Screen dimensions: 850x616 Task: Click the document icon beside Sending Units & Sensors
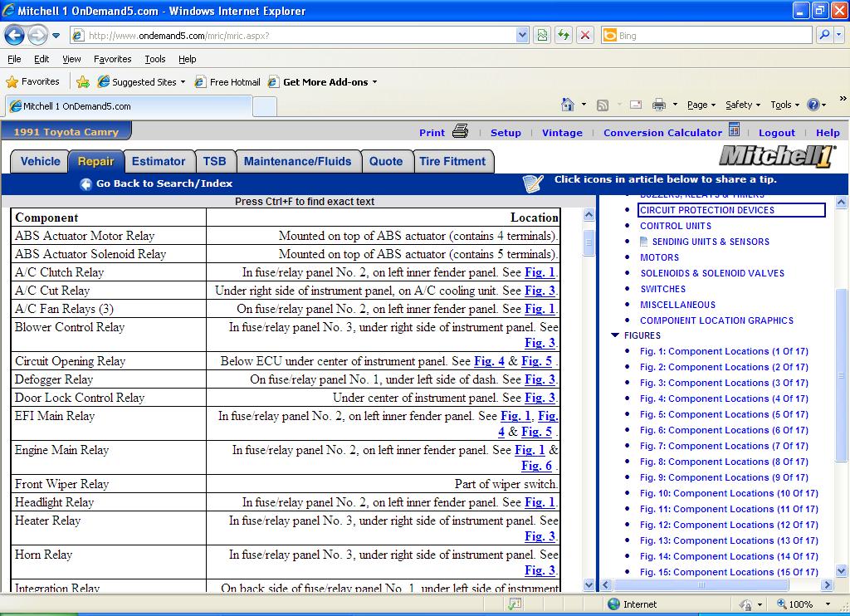click(x=644, y=242)
